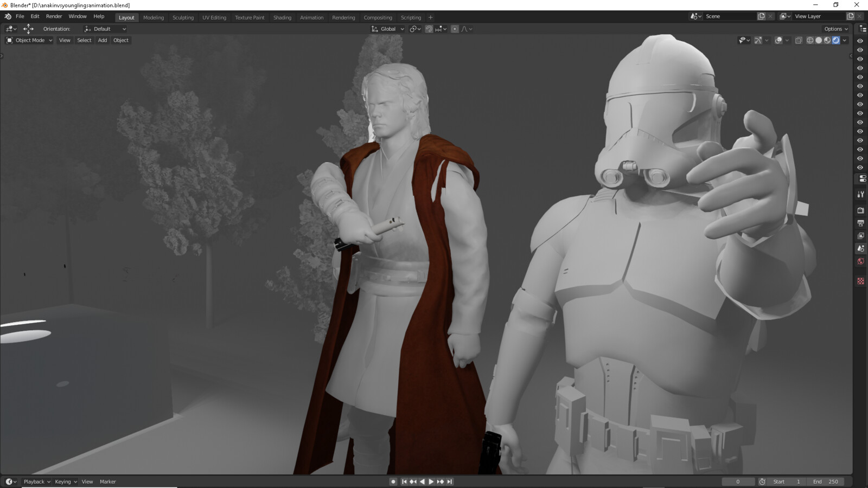Image resolution: width=868 pixels, height=488 pixels.
Task: Click the End frame field
Action: (825, 481)
